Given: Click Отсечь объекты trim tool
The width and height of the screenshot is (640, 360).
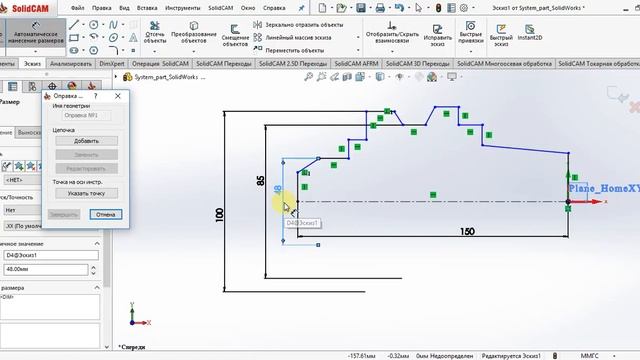Looking at the screenshot, I should [x=155, y=33].
